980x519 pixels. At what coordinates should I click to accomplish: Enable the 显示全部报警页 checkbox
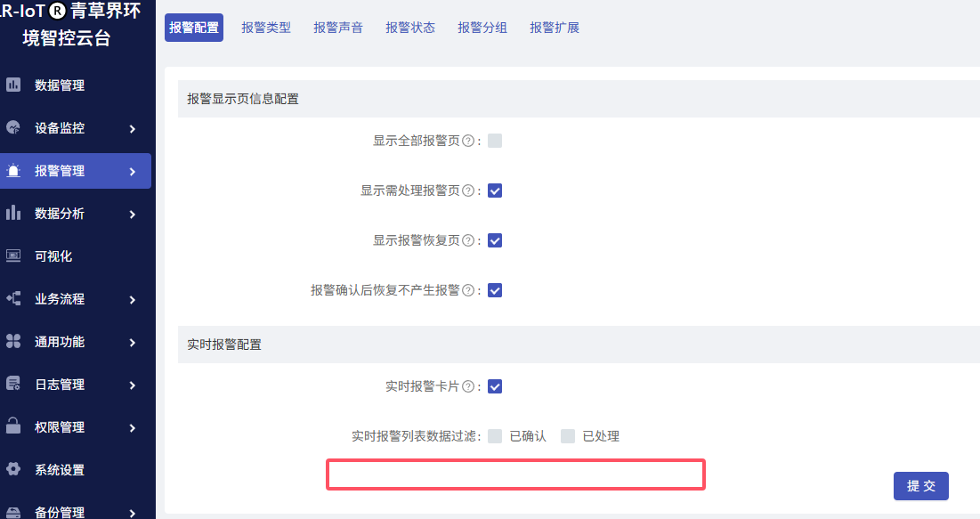point(495,141)
